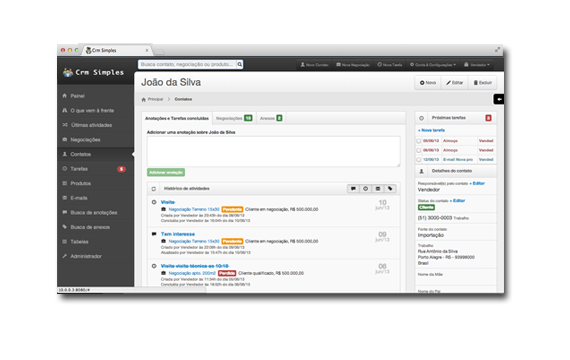Check the second Almoço task checkbox

click(419, 150)
